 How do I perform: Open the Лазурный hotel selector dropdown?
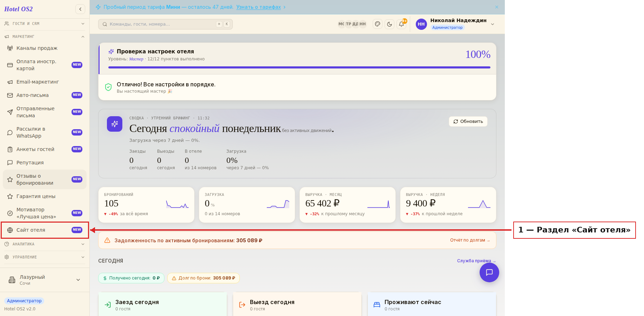pos(45,280)
